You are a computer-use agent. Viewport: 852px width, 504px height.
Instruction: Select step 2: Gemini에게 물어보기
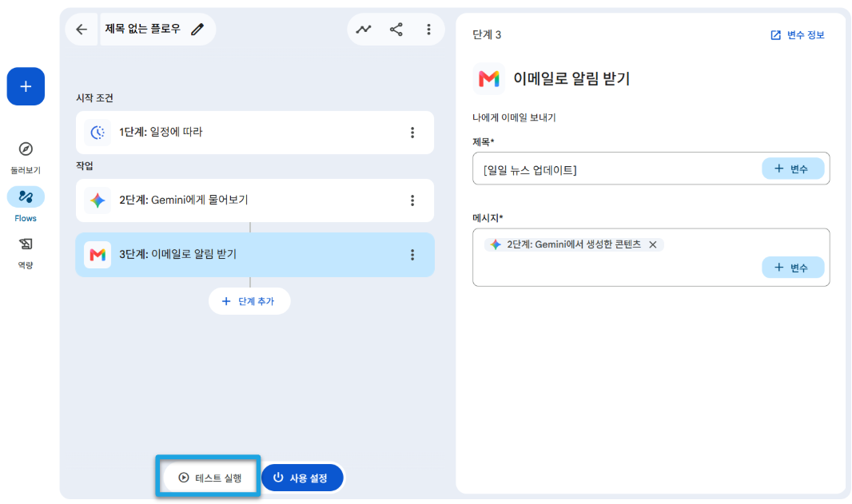click(x=255, y=200)
